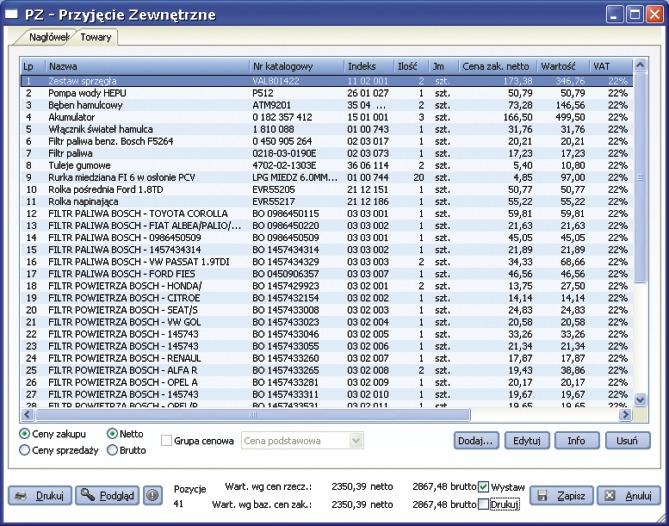Image resolution: width=669 pixels, height=526 pixels.
Task: Select FILTR POWIETRZA BOSCH - ALFA R
Action: [x=326, y=370]
